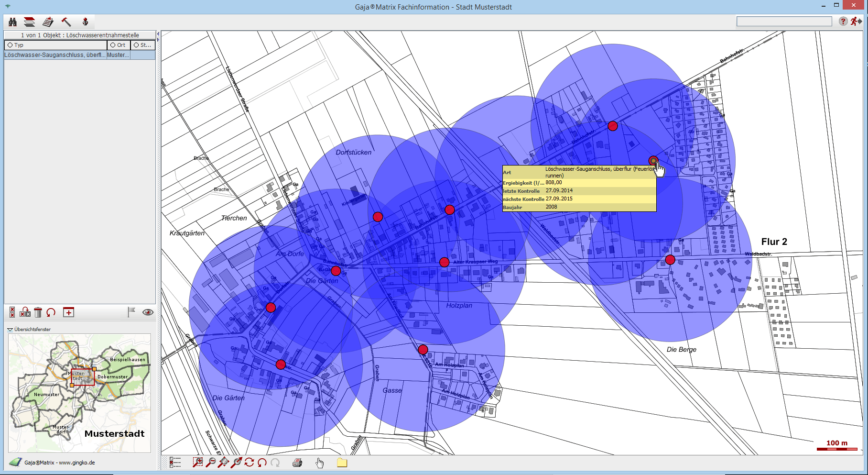Click the trash can delete icon

(38, 312)
